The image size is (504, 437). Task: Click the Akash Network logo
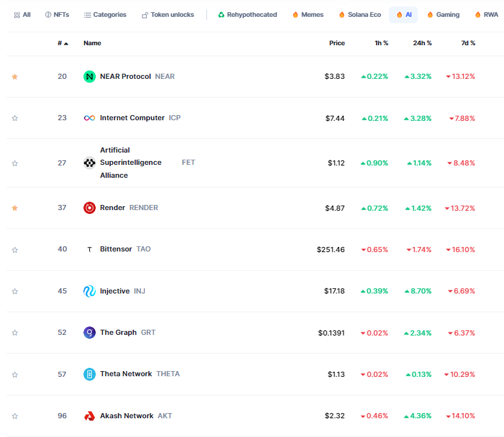click(x=89, y=416)
